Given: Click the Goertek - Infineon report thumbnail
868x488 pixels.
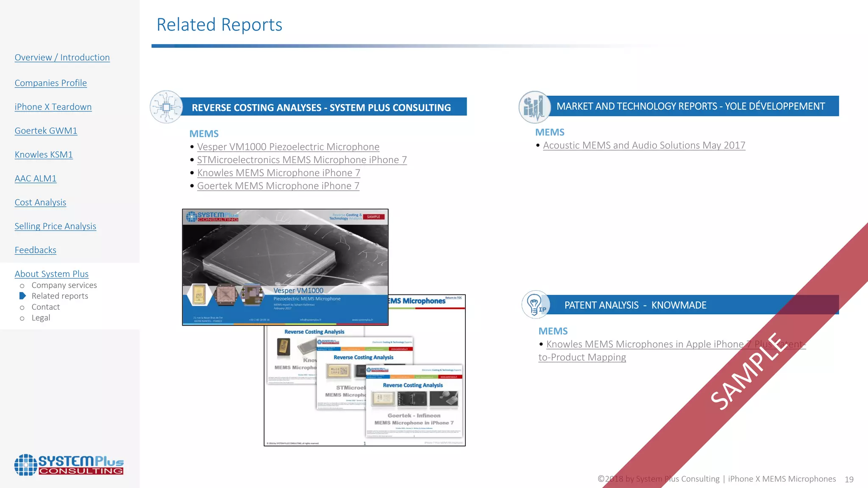Looking at the screenshot, I should click(x=414, y=401).
